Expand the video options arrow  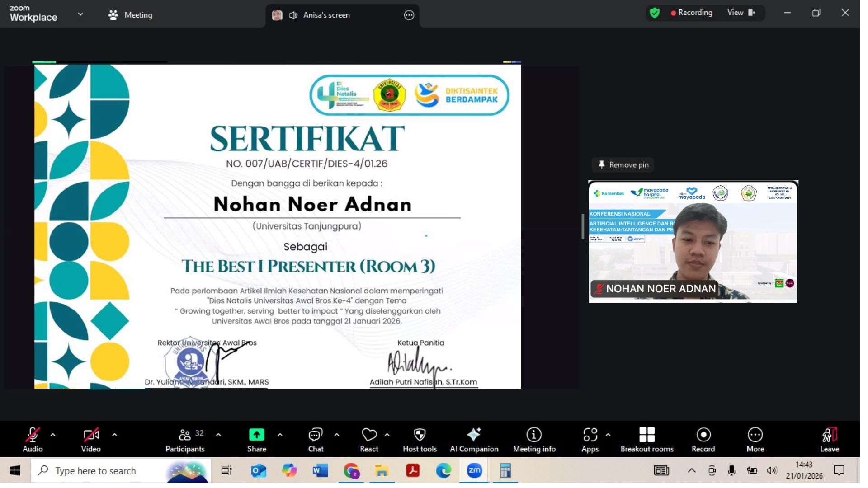point(114,435)
